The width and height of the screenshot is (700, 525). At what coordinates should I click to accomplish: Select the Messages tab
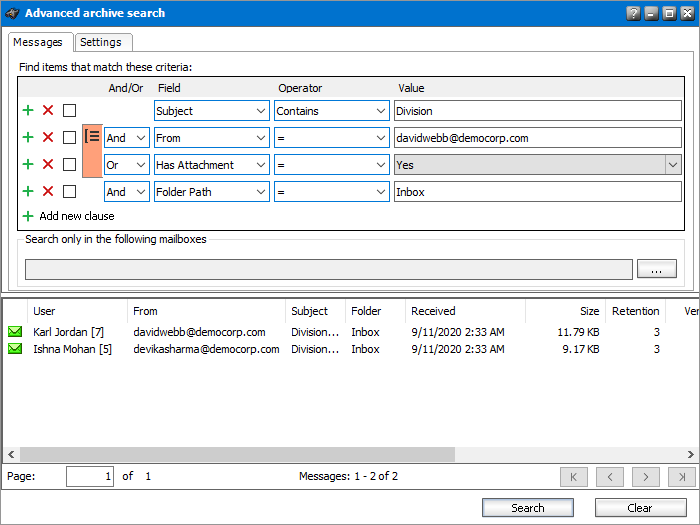(39, 42)
